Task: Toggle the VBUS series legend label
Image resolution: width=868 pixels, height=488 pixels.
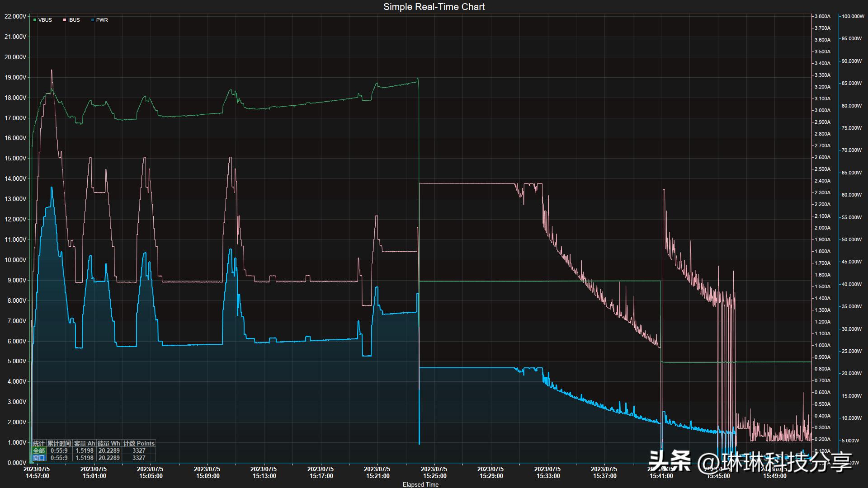Action: click(45, 20)
